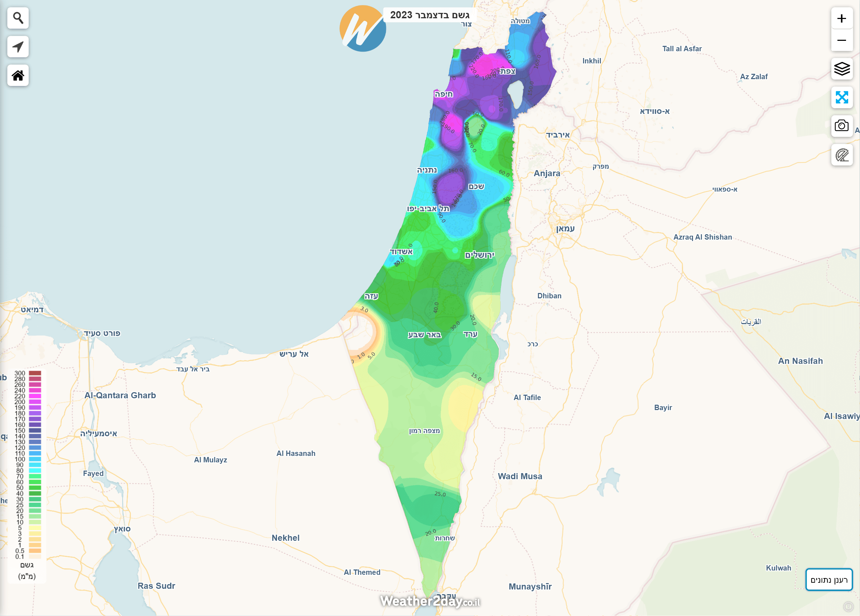Screen dimensions: 860x616
Task: Open the map search tool
Action: click(18, 18)
